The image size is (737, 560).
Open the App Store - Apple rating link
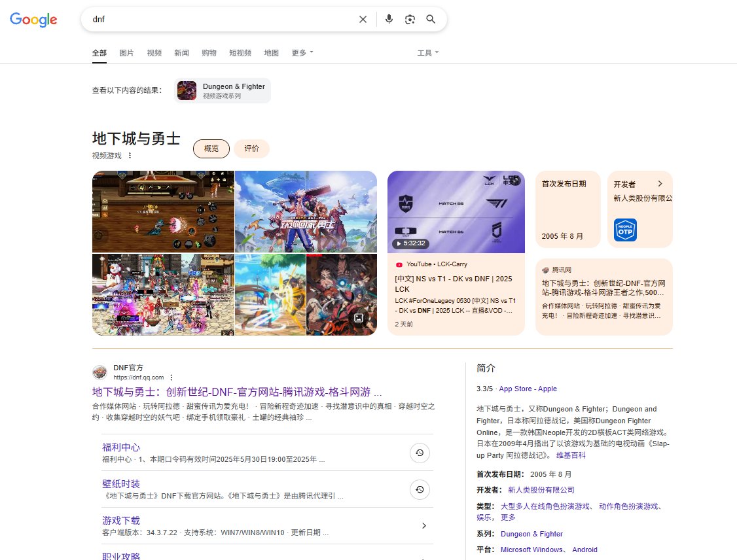(528, 389)
